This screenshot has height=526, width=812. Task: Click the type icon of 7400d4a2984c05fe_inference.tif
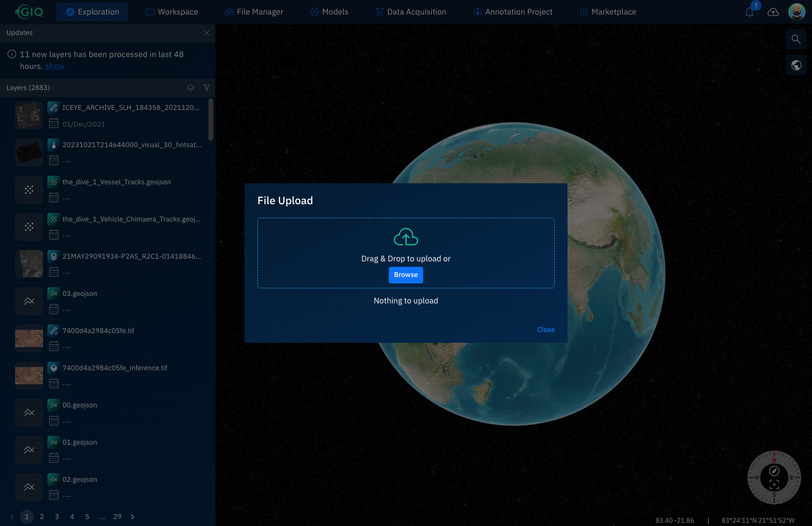tap(53, 368)
